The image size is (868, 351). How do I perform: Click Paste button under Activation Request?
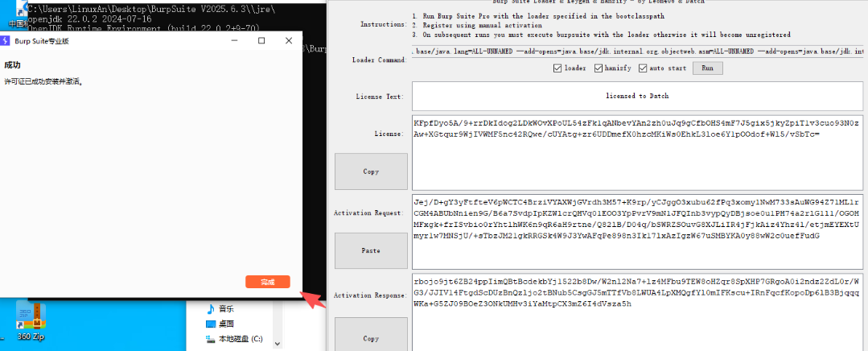click(x=371, y=250)
